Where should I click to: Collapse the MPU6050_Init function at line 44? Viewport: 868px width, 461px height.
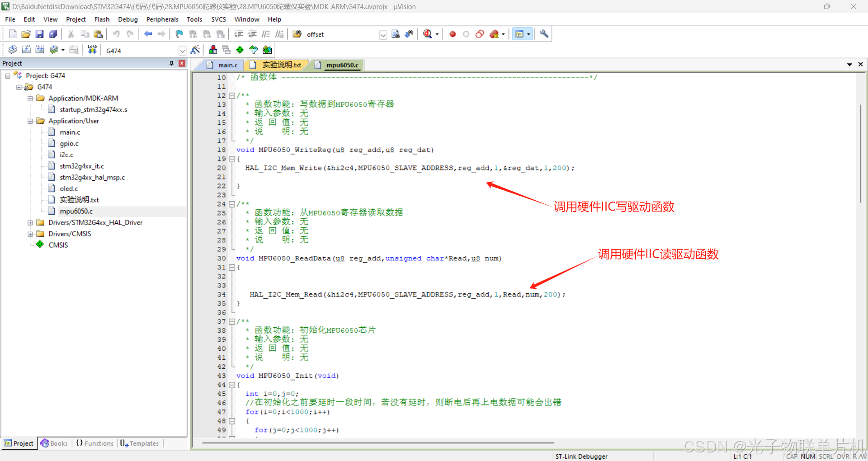tap(232, 385)
